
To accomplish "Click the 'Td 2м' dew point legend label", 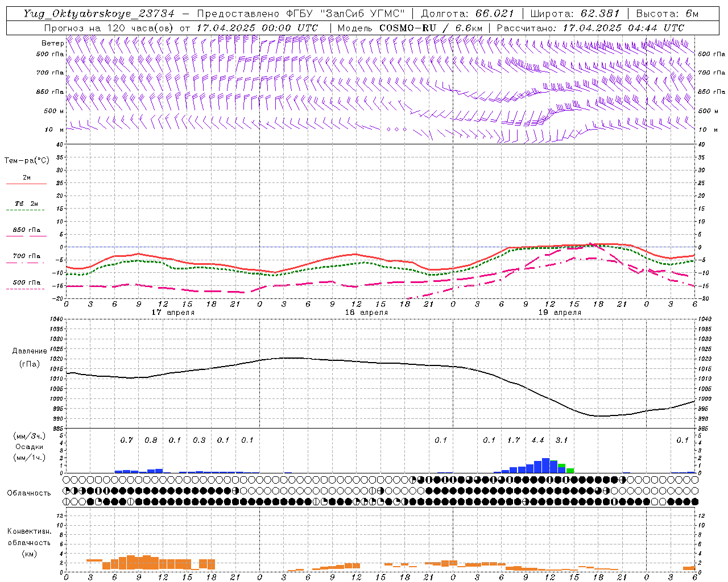I will pyautogui.click(x=27, y=203).
